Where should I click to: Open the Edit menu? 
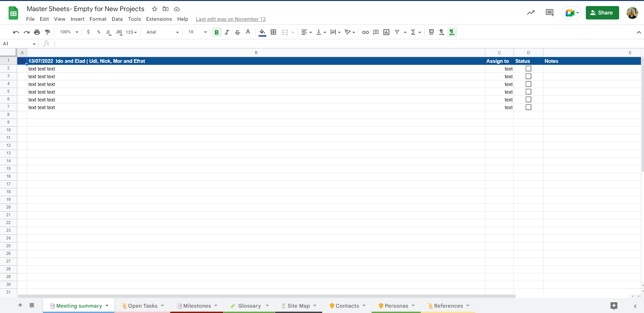pos(44,19)
